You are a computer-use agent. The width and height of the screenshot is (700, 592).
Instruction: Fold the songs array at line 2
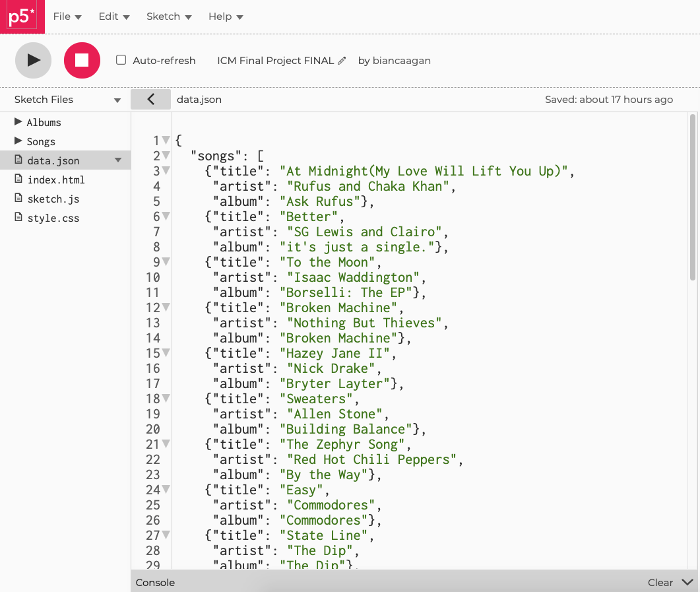166,156
